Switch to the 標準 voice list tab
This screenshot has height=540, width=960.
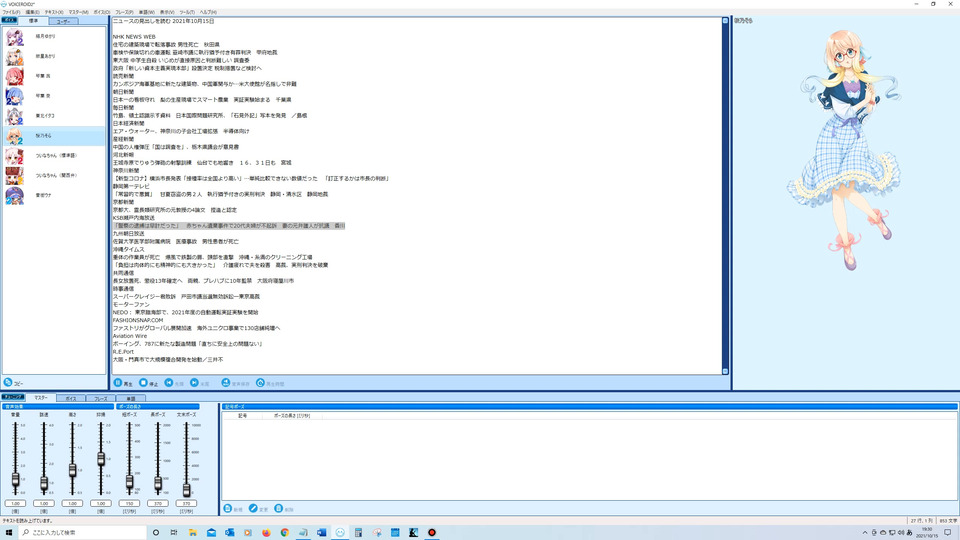34,21
